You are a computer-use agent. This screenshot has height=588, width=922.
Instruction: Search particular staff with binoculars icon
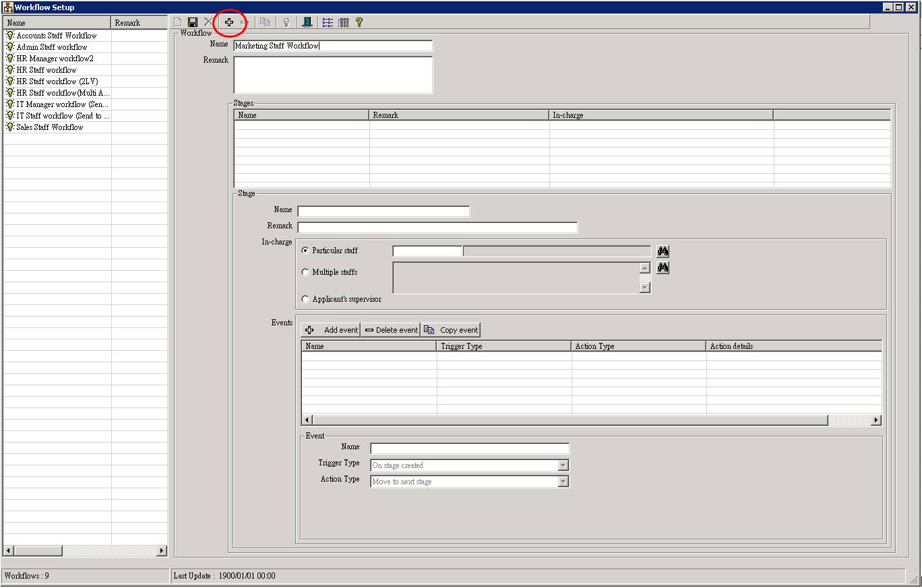(x=663, y=251)
